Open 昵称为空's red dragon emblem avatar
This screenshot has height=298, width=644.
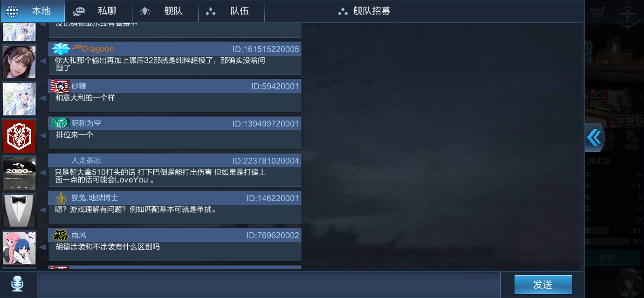tap(19, 136)
